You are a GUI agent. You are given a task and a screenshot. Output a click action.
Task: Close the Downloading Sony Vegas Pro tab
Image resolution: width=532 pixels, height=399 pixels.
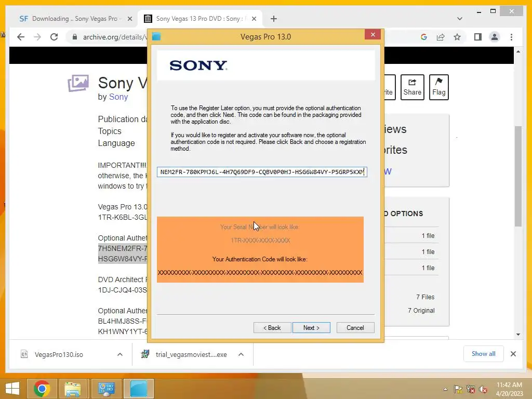coord(129,19)
